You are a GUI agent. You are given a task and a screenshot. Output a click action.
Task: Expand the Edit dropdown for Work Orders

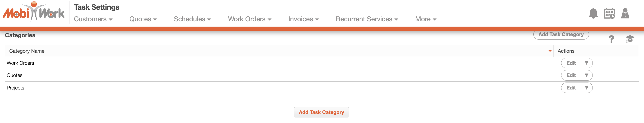(x=586, y=63)
